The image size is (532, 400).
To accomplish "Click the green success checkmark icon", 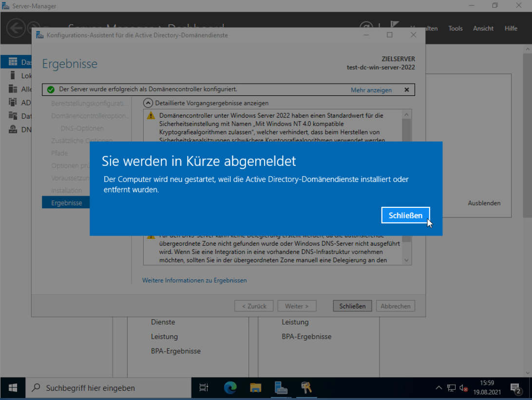I will coord(51,90).
